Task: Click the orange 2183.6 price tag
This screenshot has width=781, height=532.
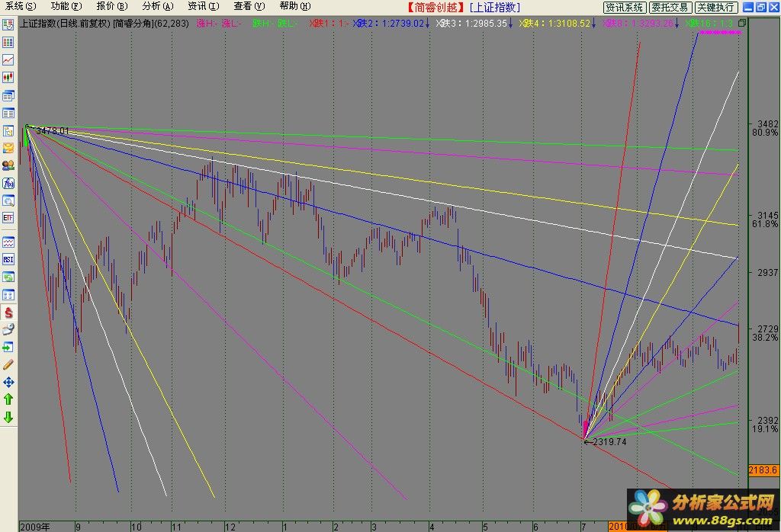Action: 763,470
